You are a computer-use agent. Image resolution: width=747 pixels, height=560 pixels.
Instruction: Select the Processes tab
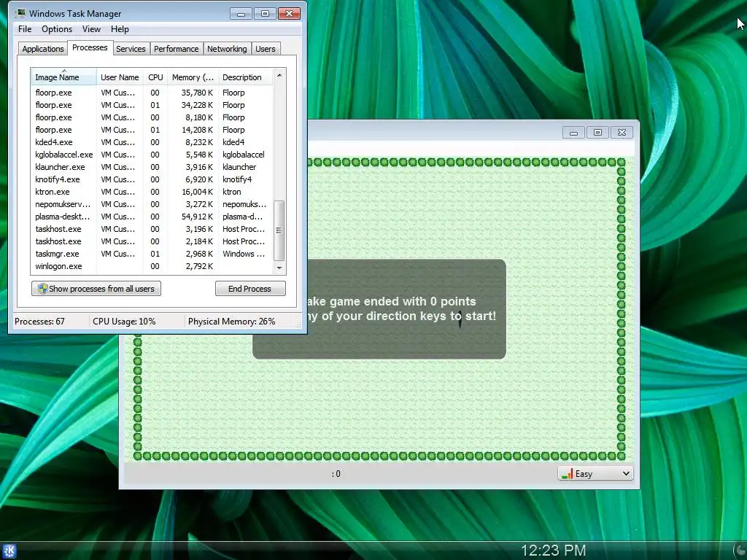pyautogui.click(x=90, y=47)
